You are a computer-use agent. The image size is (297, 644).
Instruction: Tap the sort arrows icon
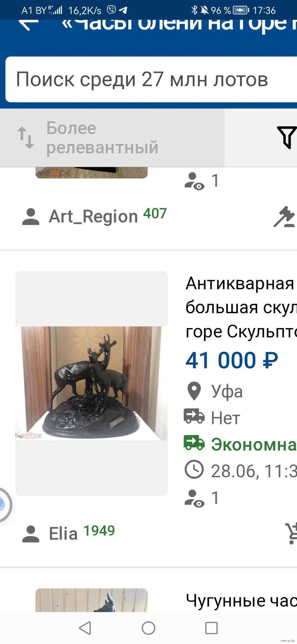coord(26,138)
